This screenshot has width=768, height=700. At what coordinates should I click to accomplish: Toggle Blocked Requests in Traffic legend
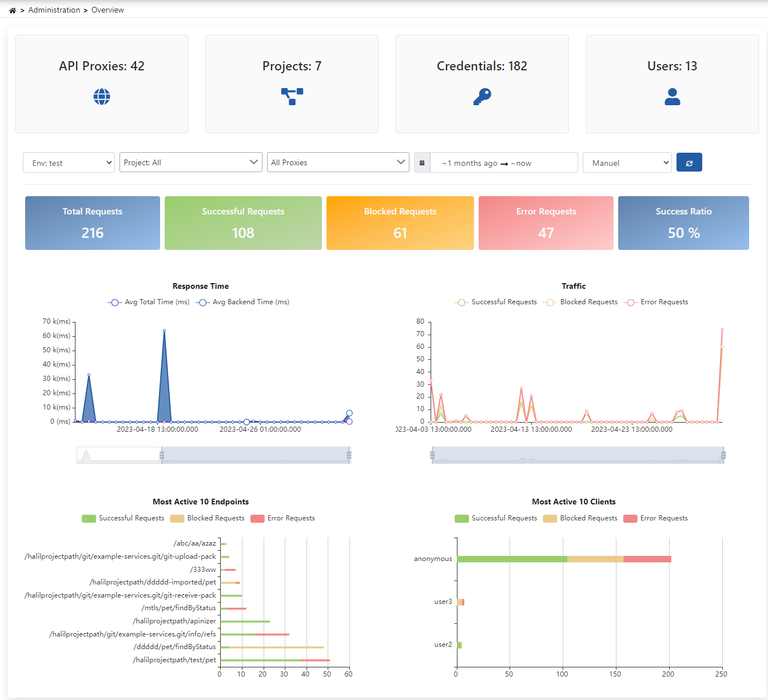coord(581,302)
